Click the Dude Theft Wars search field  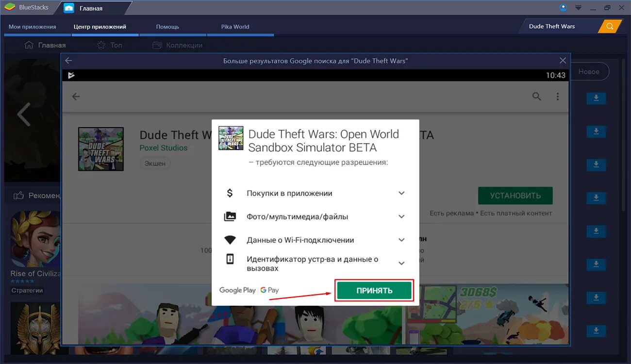tap(560, 26)
